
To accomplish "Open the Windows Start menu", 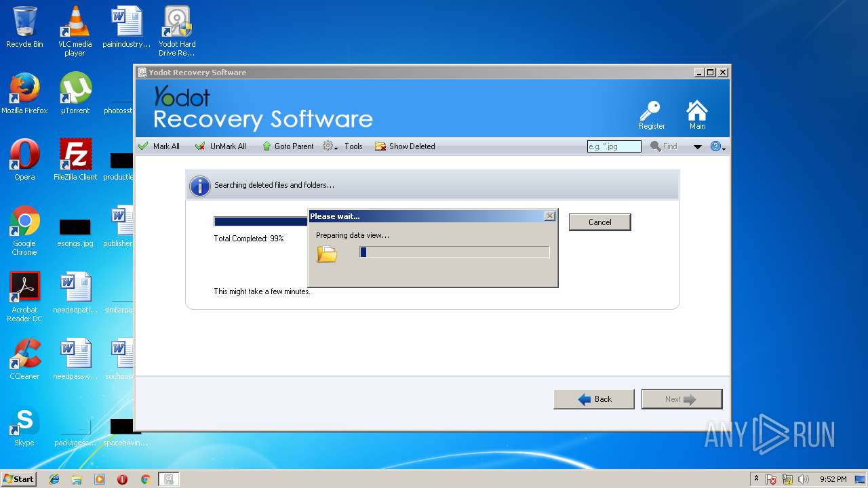I will tap(19, 479).
